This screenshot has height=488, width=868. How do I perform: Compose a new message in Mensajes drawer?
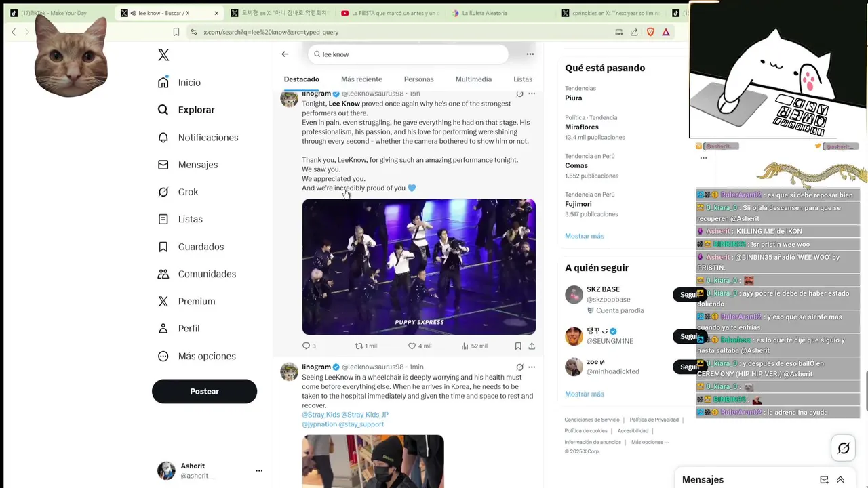[824, 480]
